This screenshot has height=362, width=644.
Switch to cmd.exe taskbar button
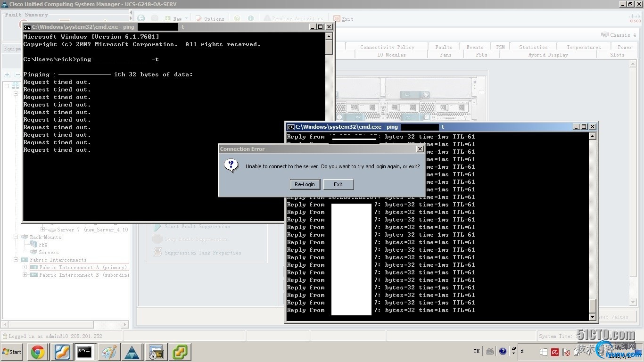pos(85,352)
